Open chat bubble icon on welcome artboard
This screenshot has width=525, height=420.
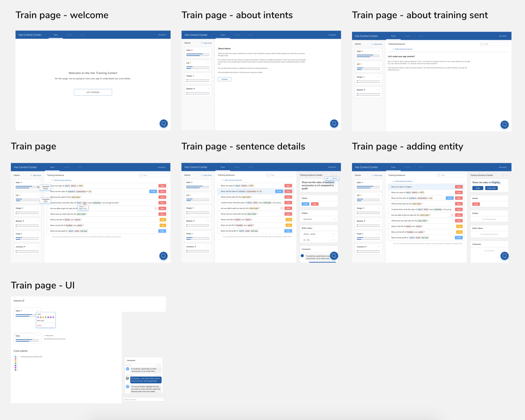(163, 124)
